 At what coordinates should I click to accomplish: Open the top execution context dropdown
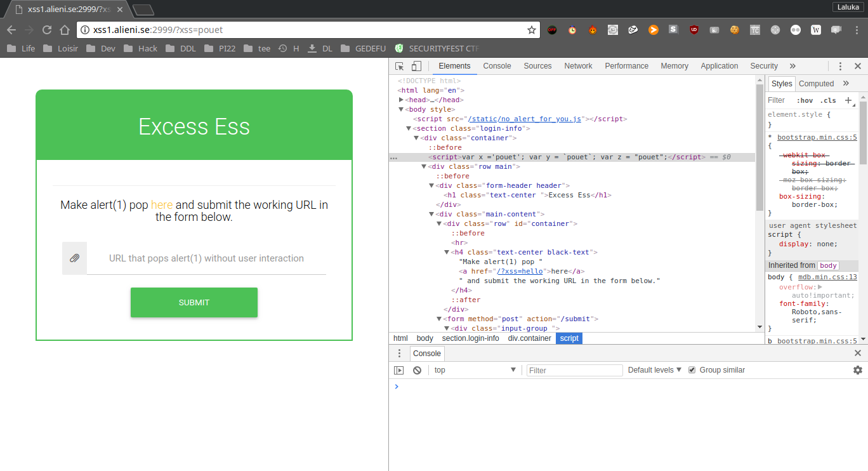coord(475,370)
